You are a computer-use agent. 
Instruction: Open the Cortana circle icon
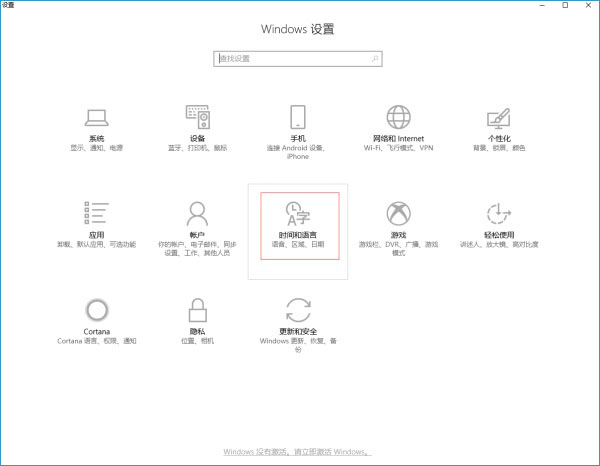[97, 310]
